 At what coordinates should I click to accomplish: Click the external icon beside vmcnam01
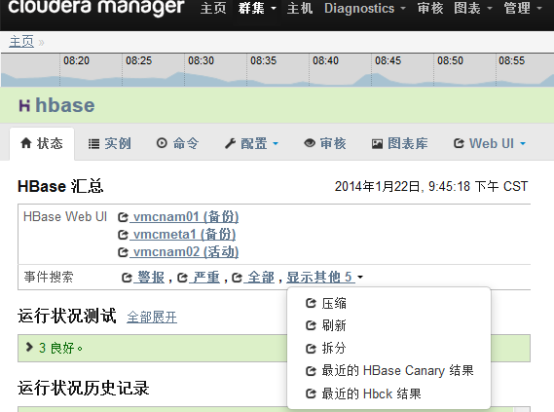pos(123,217)
